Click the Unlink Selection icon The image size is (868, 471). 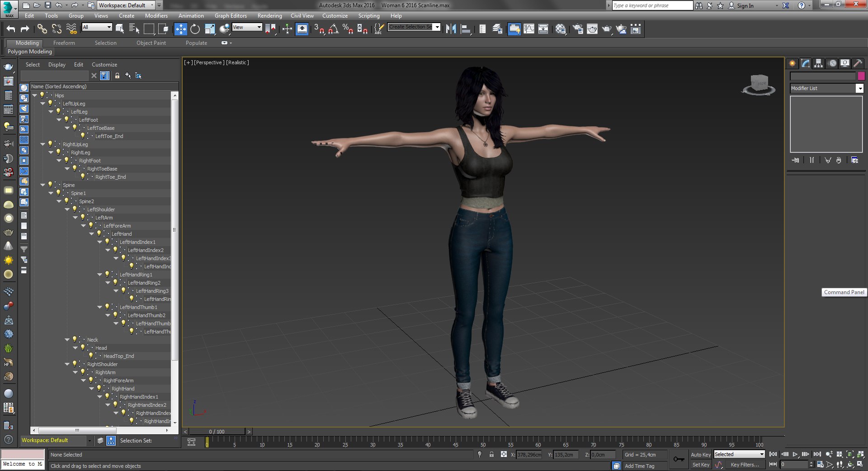(x=57, y=29)
